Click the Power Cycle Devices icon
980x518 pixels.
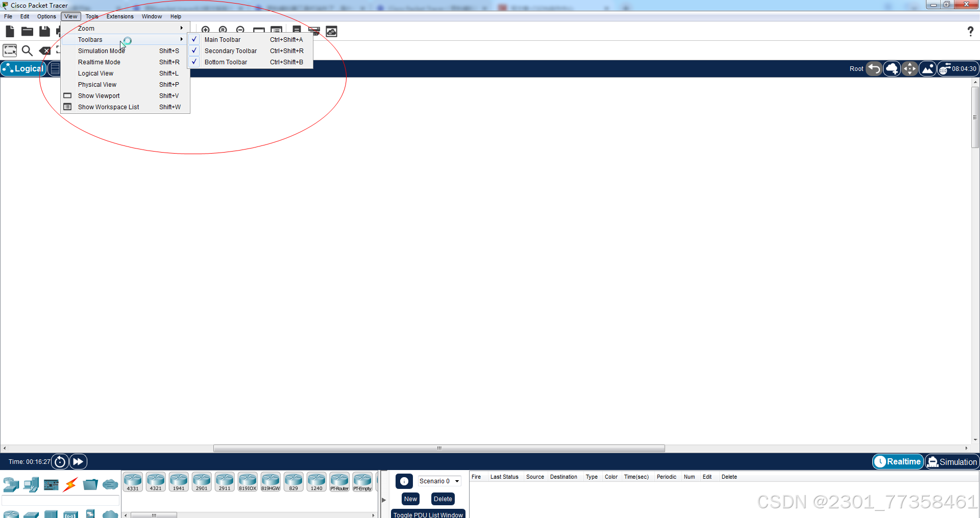pos(60,462)
